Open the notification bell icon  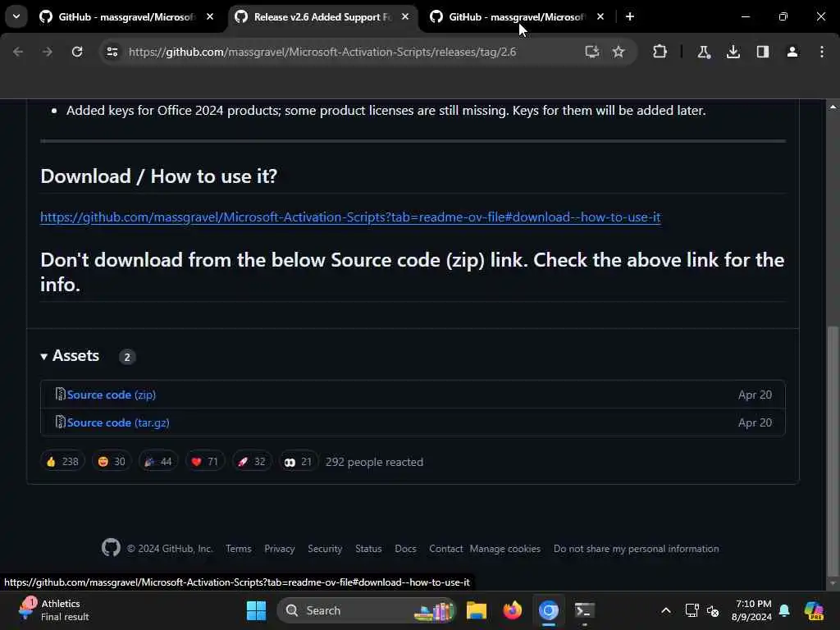785,610
